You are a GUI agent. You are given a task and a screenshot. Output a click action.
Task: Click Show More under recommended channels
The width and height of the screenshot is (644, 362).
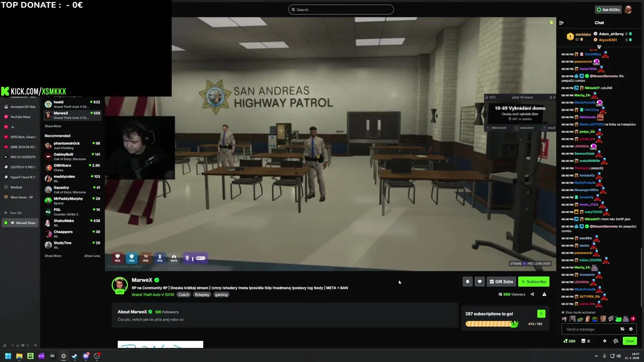(53, 256)
